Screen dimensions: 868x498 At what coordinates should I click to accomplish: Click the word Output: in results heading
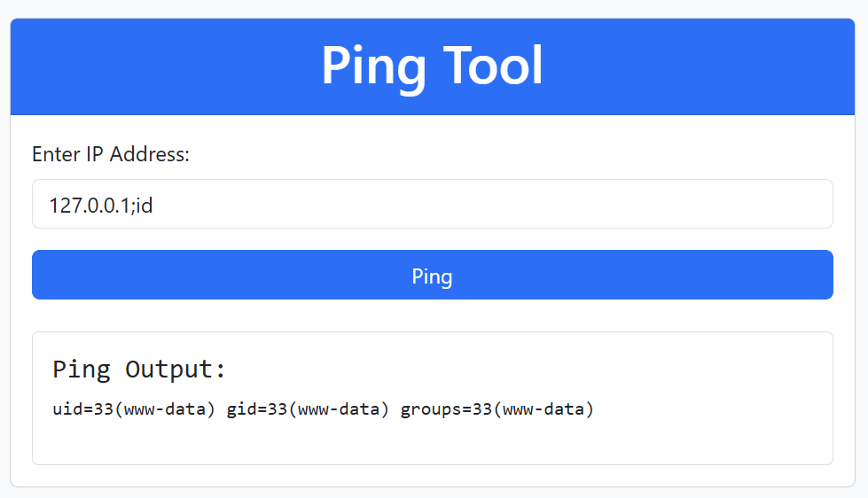[x=176, y=370]
